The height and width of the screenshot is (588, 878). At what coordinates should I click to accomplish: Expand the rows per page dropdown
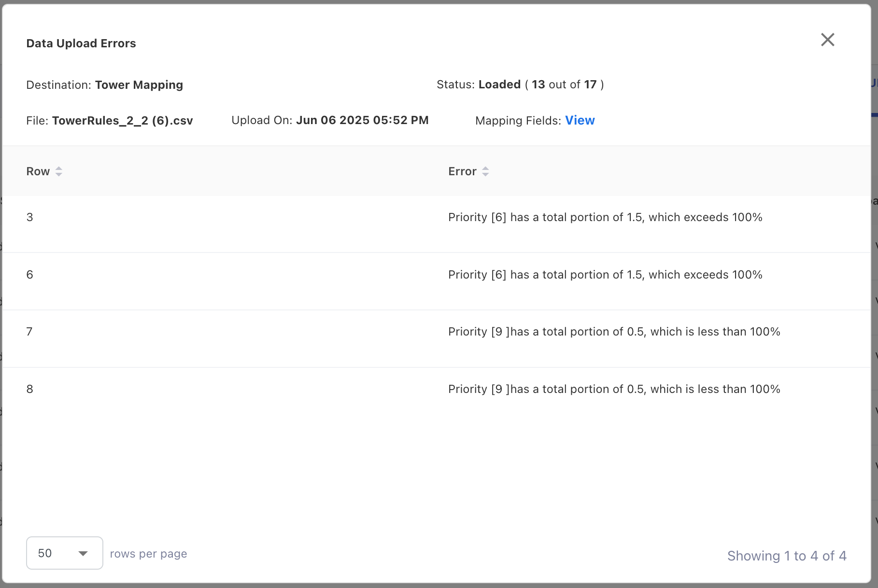tap(65, 553)
